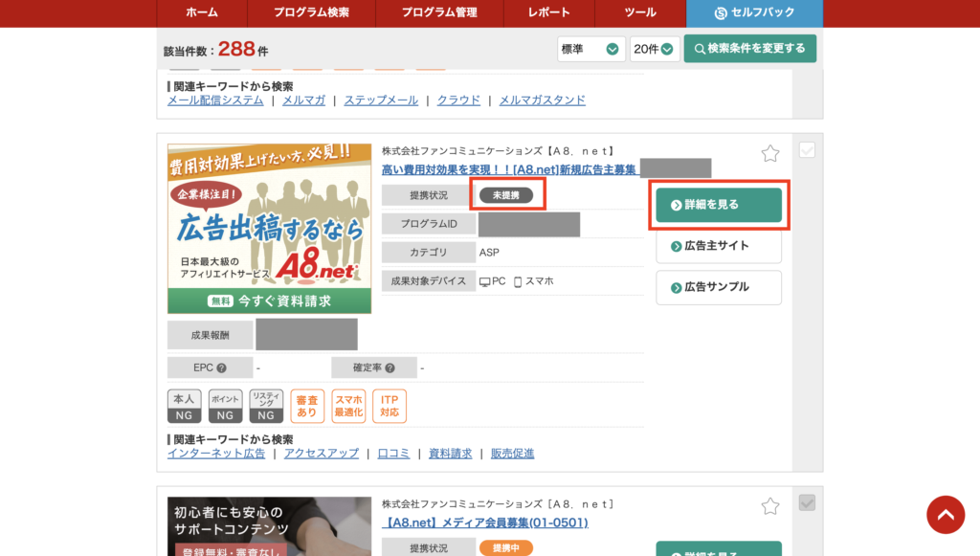Switch to レポート tab
Image resolution: width=980 pixels, height=556 pixels.
tap(548, 12)
